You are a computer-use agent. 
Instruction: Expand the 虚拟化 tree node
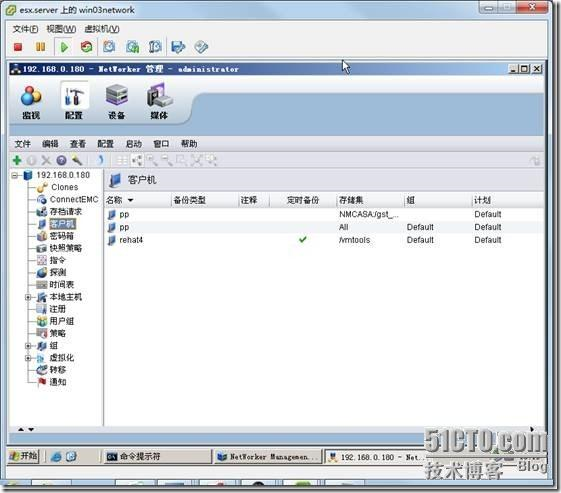pyautogui.click(x=28, y=358)
